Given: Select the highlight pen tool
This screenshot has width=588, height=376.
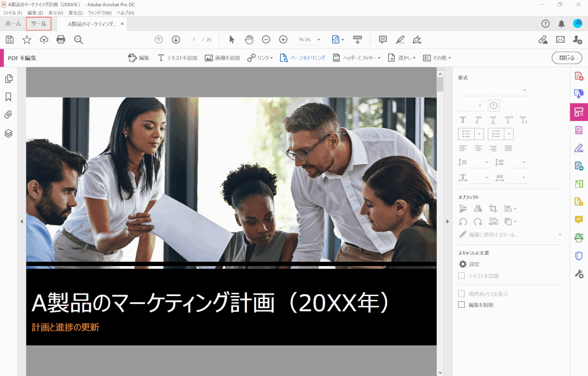Looking at the screenshot, I should point(399,39).
